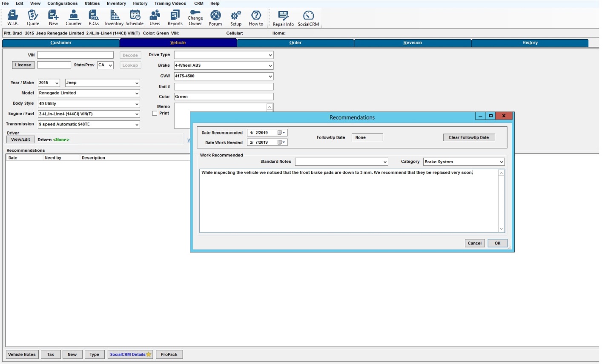The image size is (608, 364).
Task: Toggle the Memo Print checkbox
Action: [155, 114]
